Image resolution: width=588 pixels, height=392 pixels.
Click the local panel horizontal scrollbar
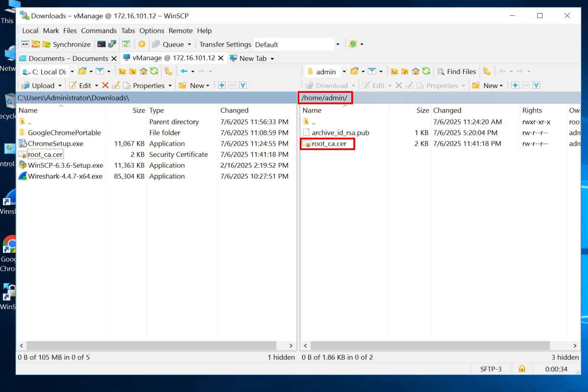[151, 346]
